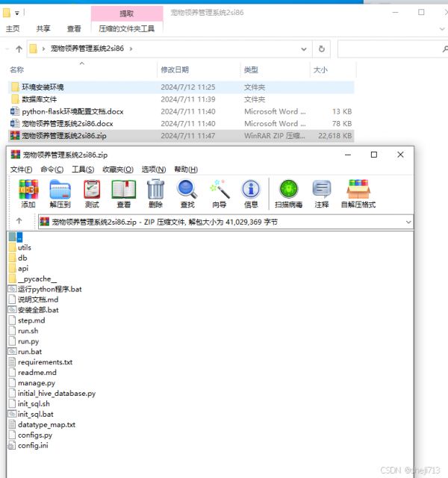This screenshot has height=478, width=448.
Task: Click Word icon of python-flask环境配置文档.docx
Action: (15, 111)
